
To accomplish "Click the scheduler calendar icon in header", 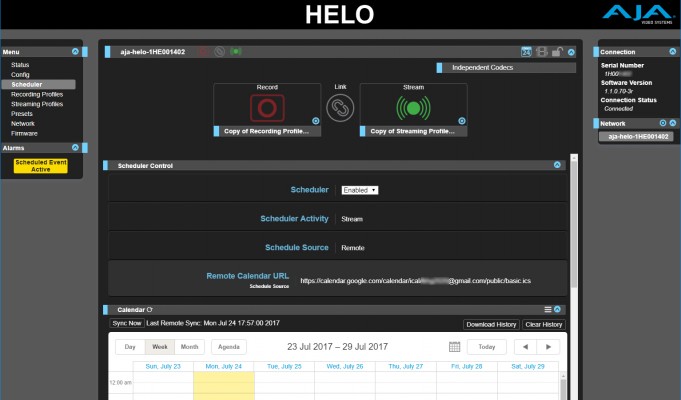I will (x=526, y=52).
